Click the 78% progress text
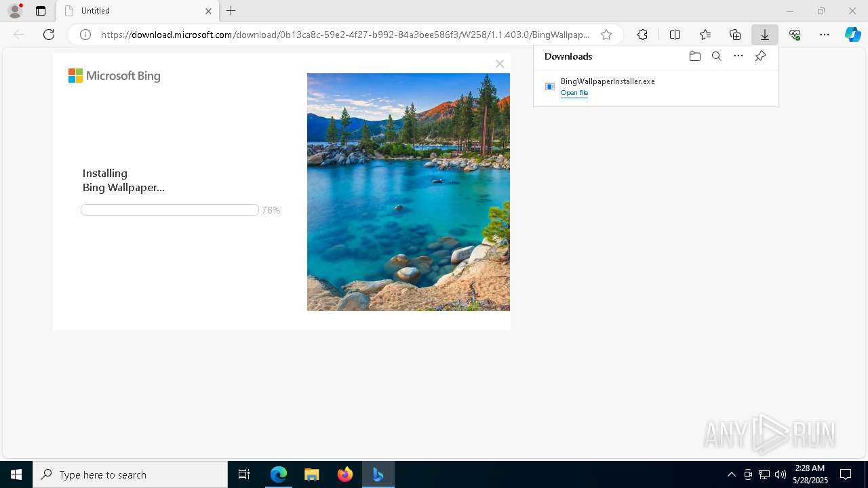Viewport: 868px width, 488px height. pyautogui.click(x=271, y=210)
